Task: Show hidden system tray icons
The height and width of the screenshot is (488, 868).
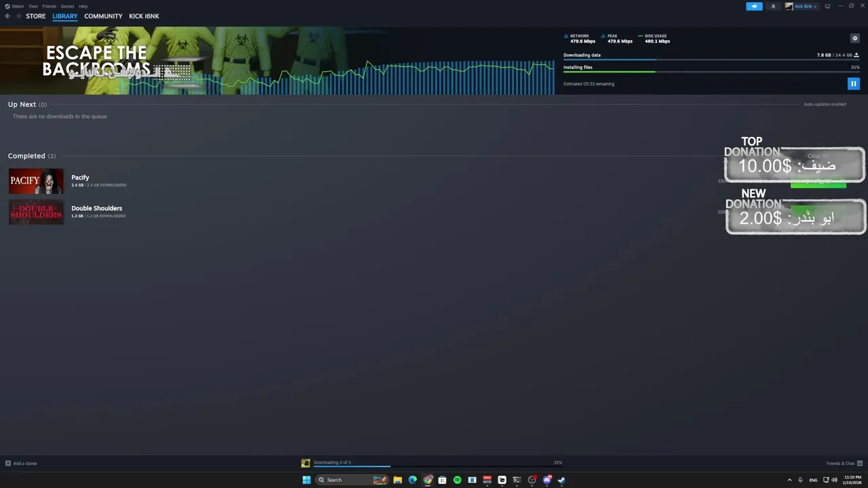Action: point(789,480)
